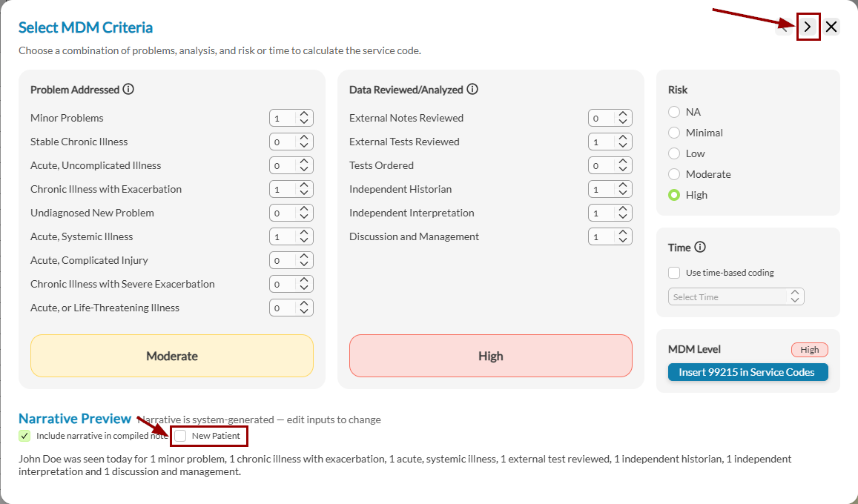This screenshot has width=858, height=504.
Task: Select the Minimal risk option
Action: [674, 133]
